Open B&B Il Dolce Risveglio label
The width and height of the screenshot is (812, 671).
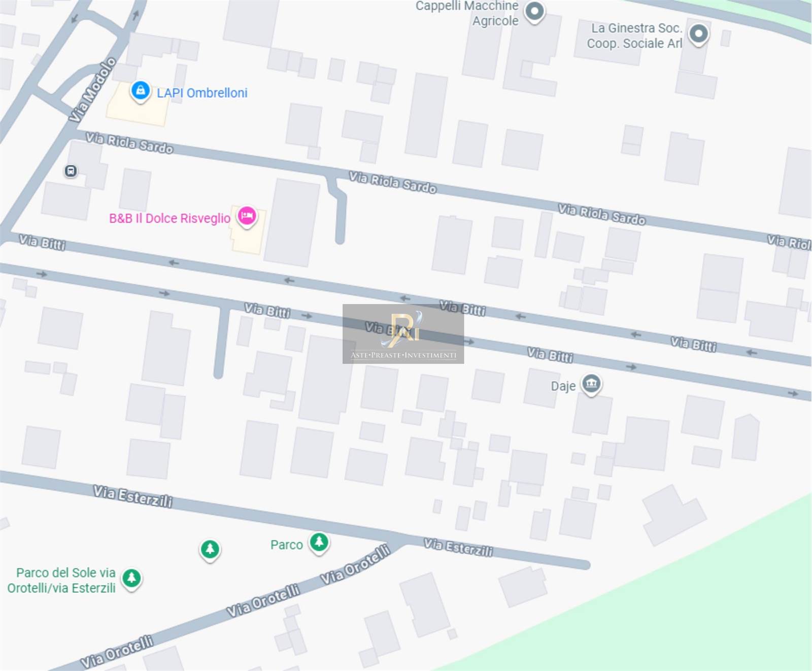pyautogui.click(x=170, y=218)
